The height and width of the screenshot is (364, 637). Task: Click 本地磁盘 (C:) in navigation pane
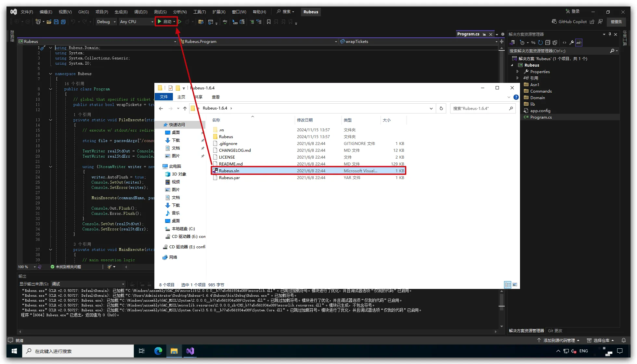click(183, 228)
